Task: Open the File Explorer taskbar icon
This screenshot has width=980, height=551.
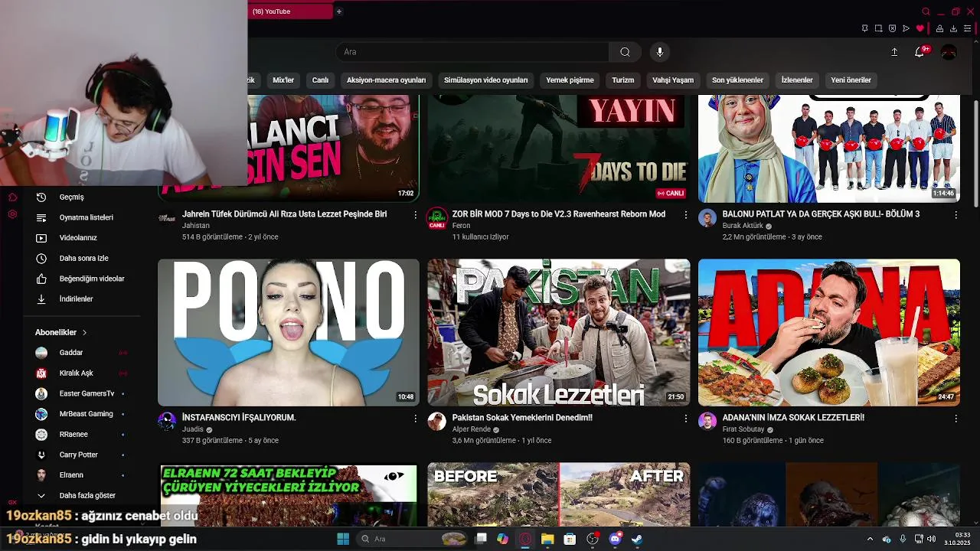Action: coord(547,539)
